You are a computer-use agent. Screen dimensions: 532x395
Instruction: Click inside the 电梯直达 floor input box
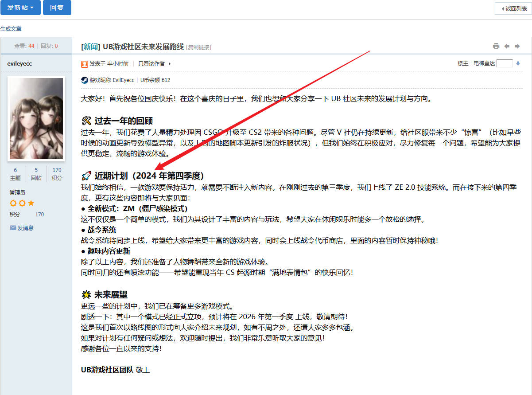(x=505, y=63)
